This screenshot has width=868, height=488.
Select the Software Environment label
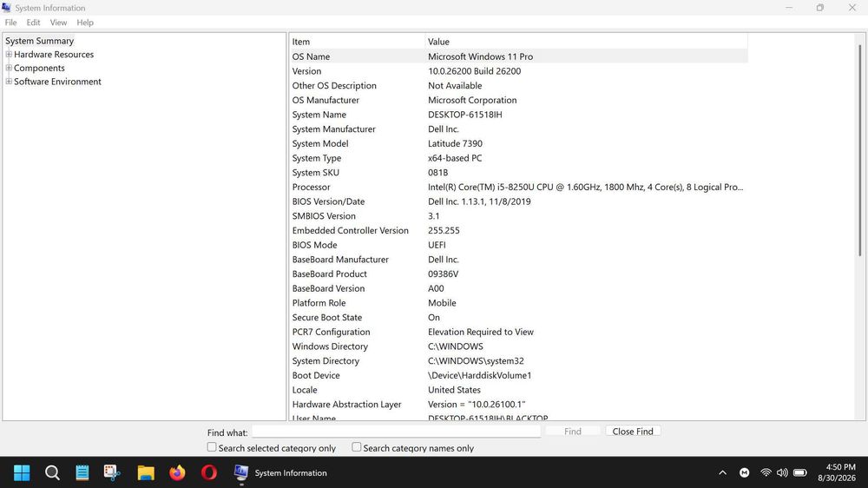pos(57,82)
